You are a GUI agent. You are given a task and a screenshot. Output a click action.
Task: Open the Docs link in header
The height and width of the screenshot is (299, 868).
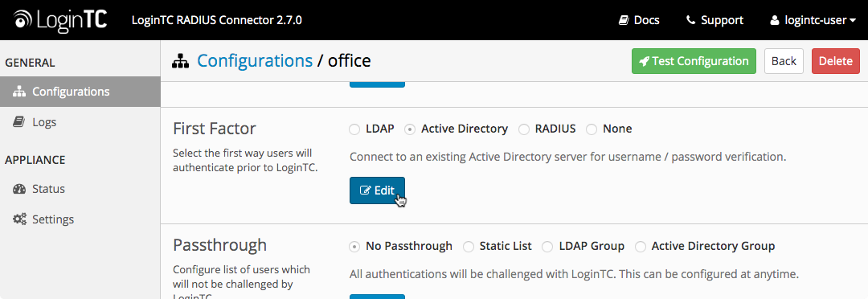639,20
